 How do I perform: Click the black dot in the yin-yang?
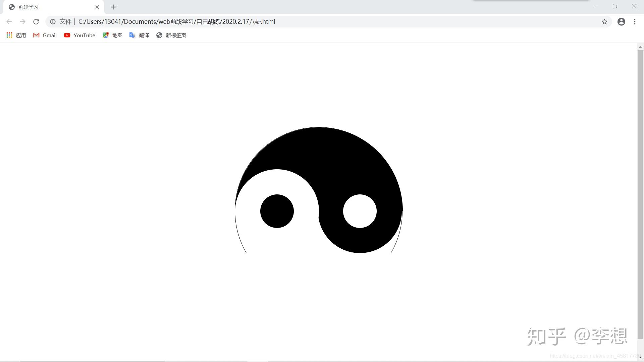point(277,211)
